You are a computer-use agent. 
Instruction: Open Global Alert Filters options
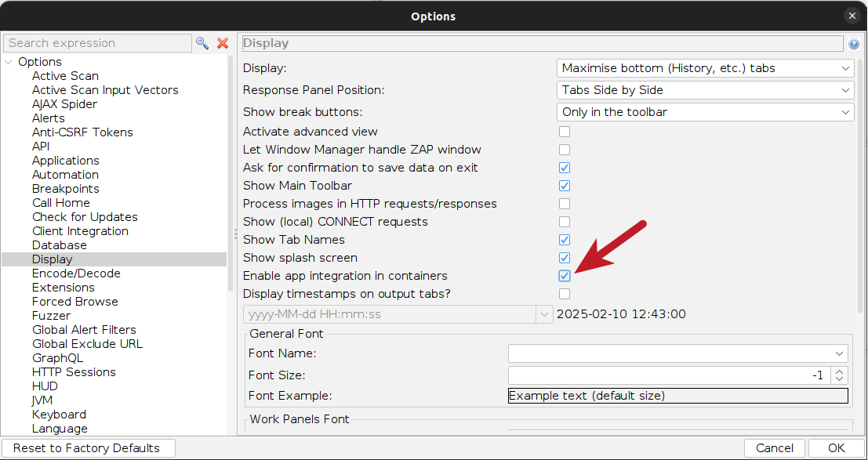(x=84, y=330)
